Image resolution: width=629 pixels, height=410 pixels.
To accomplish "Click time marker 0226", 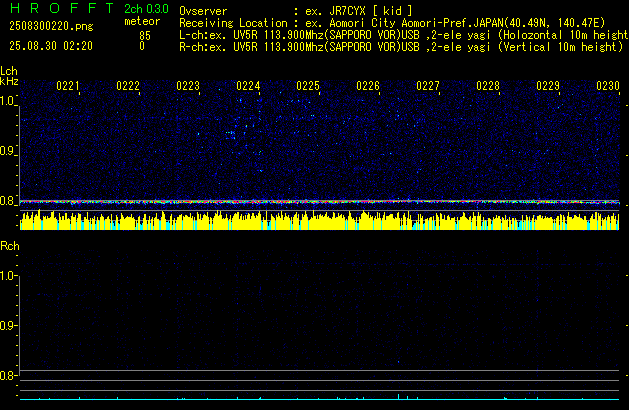I will click(x=368, y=86).
